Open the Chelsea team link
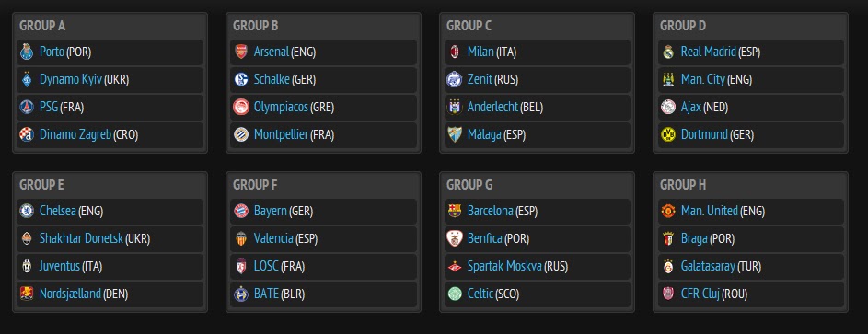The height and width of the screenshot is (334, 868). pos(58,211)
